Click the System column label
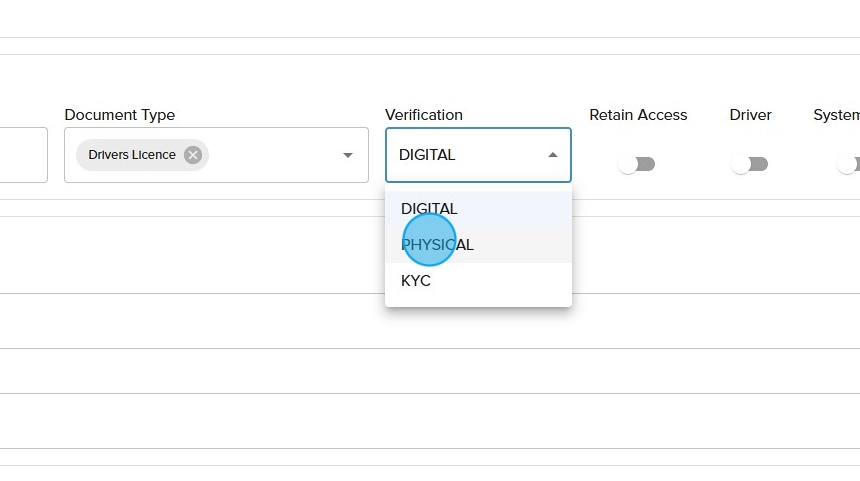 836,115
